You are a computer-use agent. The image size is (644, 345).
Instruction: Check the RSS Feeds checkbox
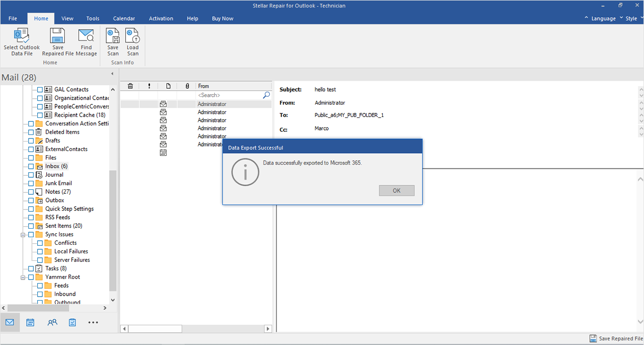pyautogui.click(x=31, y=218)
